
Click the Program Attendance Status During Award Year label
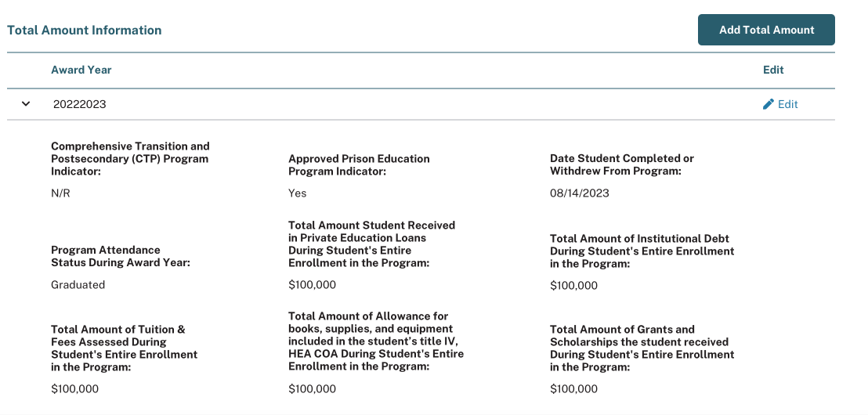coord(121,256)
